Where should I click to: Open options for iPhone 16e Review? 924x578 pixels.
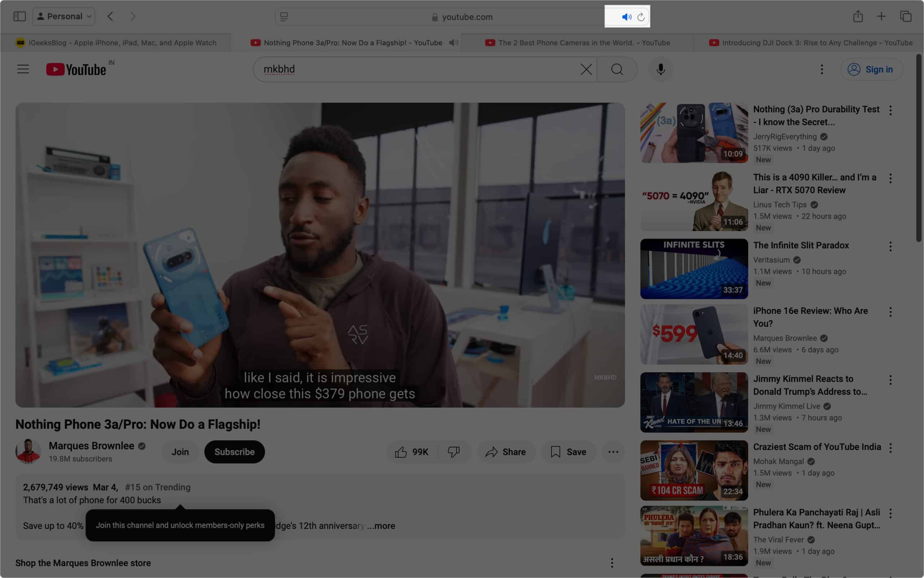pos(890,312)
